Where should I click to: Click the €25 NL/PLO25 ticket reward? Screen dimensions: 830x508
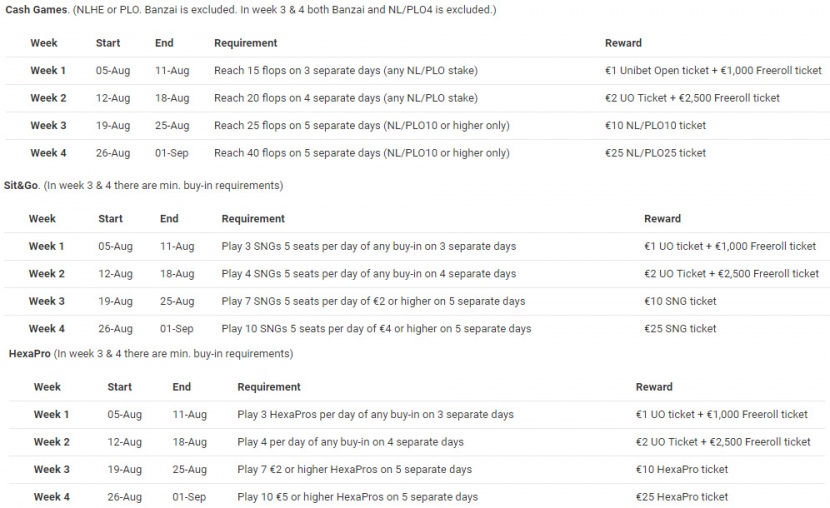655,153
